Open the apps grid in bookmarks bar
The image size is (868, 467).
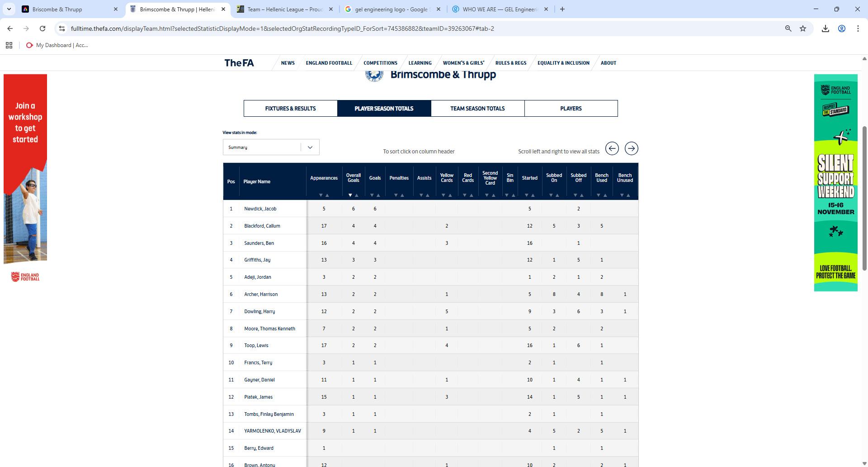click(9, 45)
